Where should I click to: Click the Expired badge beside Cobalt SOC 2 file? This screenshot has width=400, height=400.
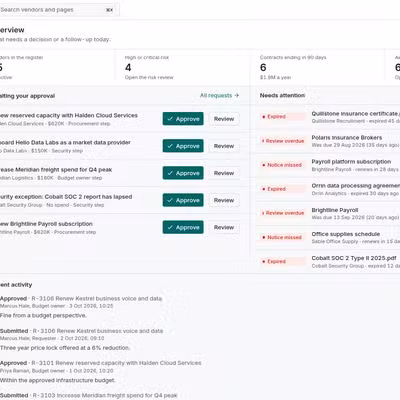pyautogui.click(x=282, y=261)
